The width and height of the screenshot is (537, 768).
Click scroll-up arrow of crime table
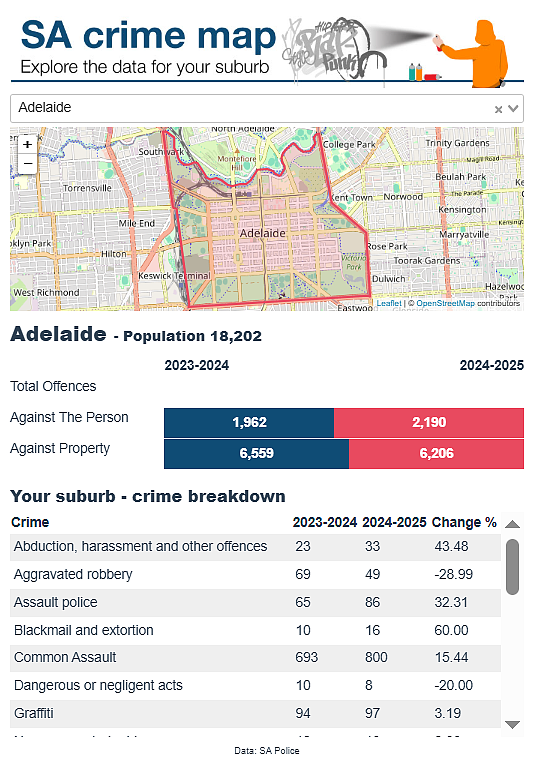click(512, 525)
